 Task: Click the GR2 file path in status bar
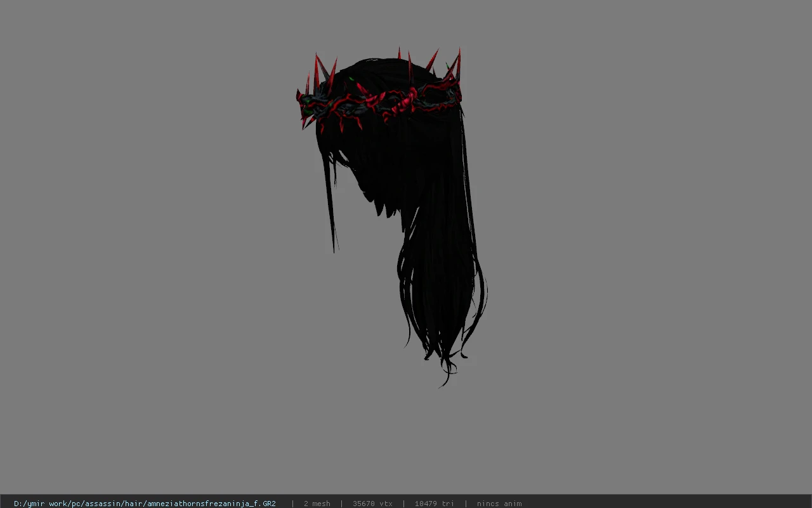click(x=145, y=504)
